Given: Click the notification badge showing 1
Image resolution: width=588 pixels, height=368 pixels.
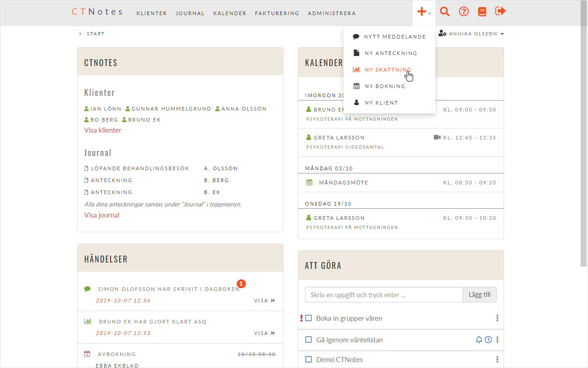Looking at the screenshot, I should tap(241, 284).
